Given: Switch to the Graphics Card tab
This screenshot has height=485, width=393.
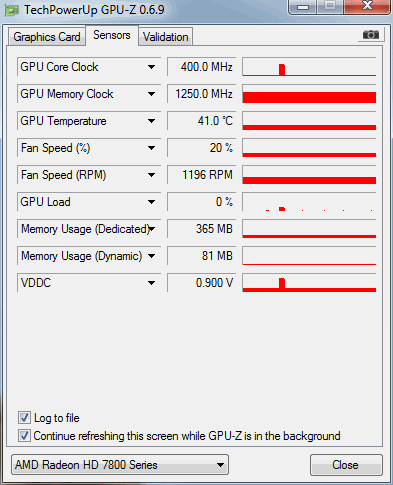Looking at the screenshot, I should click(x=47, y=37).
